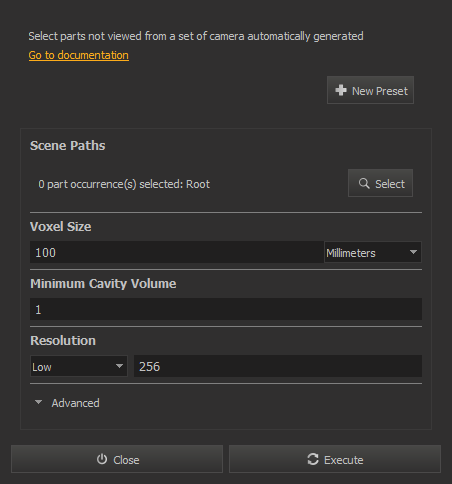Image resolution: width=452 pixels, height=484 pixels.
Task: Click Select for scene paths
Action: pyautogui.click(x=380, y=183)
